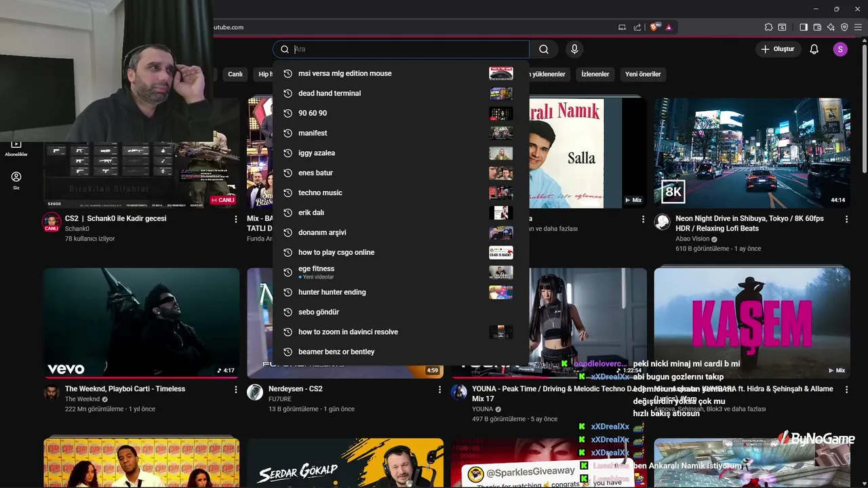Select the yüklenenler filter chip
Image resolution: width=868 pixels, height=488 pixels.
click(x=549, y=74)
